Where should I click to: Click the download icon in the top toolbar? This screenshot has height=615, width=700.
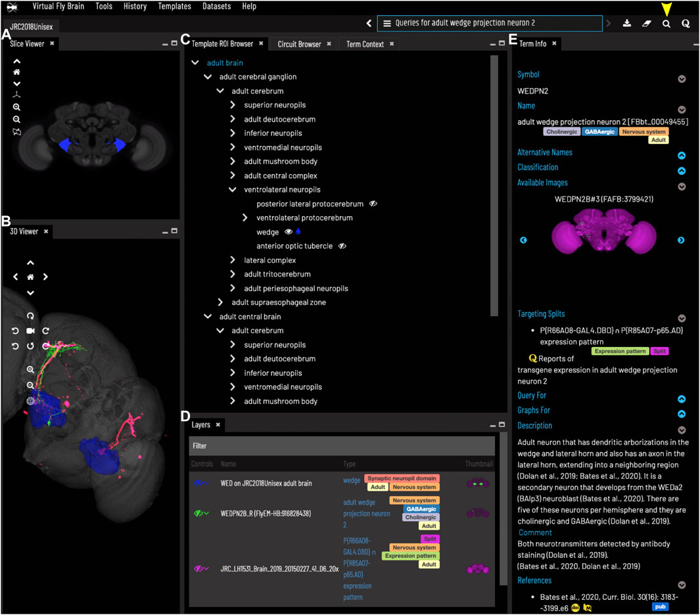[627, 23]
